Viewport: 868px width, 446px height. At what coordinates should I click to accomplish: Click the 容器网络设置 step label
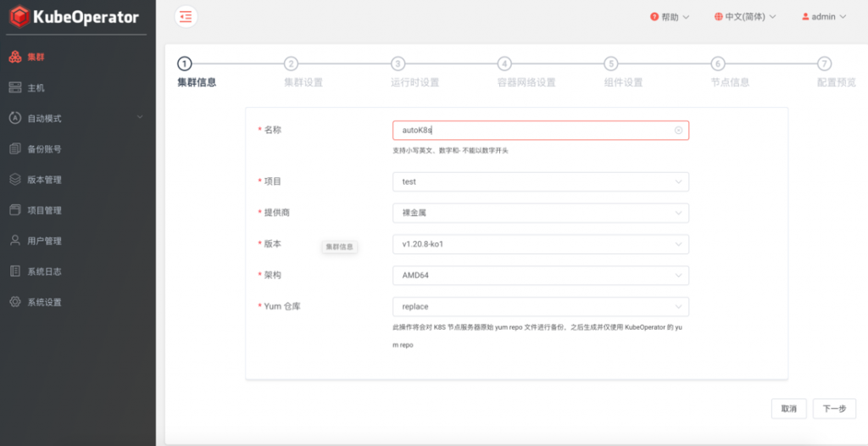526,83
